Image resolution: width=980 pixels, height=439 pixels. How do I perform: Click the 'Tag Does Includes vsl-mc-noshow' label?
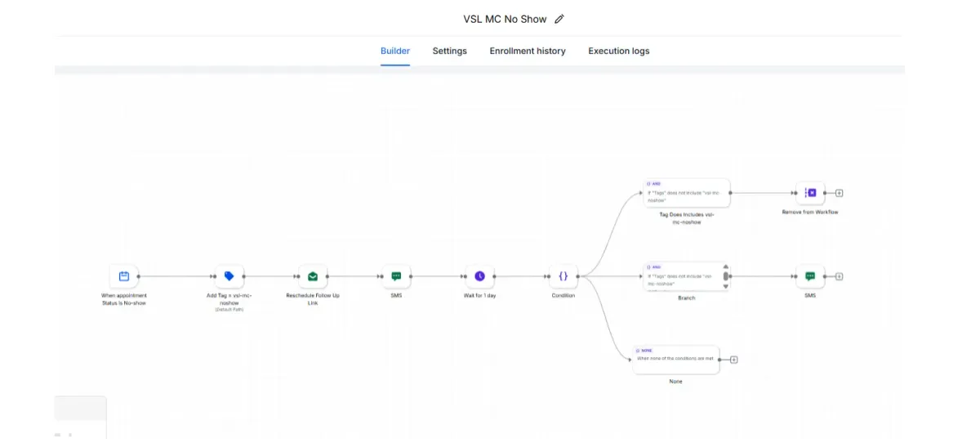pyautogui.click(x=686, y=217)
